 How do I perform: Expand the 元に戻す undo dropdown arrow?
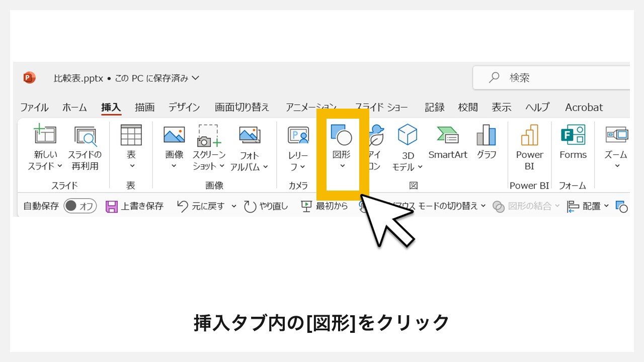coord(233,206)
